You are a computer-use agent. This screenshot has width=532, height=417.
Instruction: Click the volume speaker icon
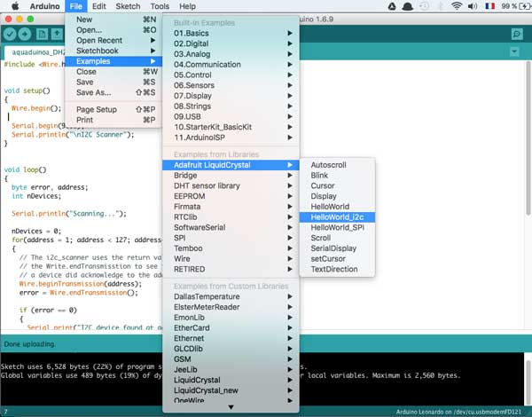pos(473,6)
